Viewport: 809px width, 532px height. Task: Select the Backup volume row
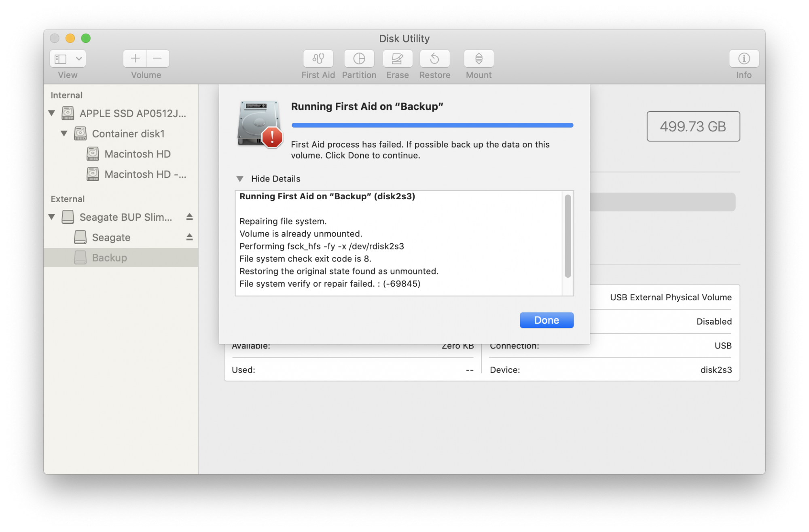[121, 258]
